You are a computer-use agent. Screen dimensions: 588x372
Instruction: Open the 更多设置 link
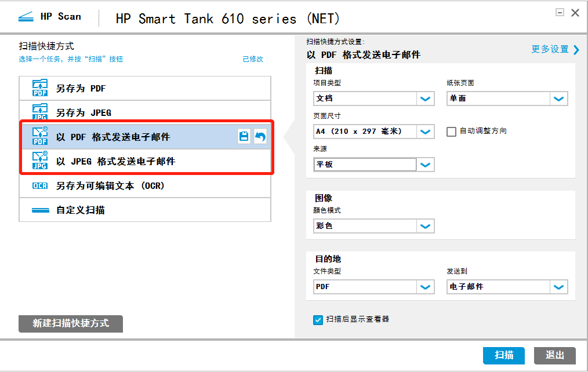555,49
